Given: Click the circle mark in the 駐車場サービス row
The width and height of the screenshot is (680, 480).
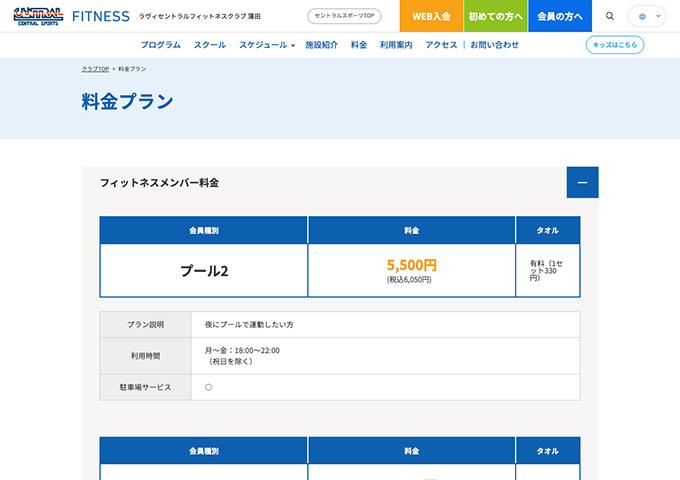Looking at the screenshot, I should [x=209, y=387].
